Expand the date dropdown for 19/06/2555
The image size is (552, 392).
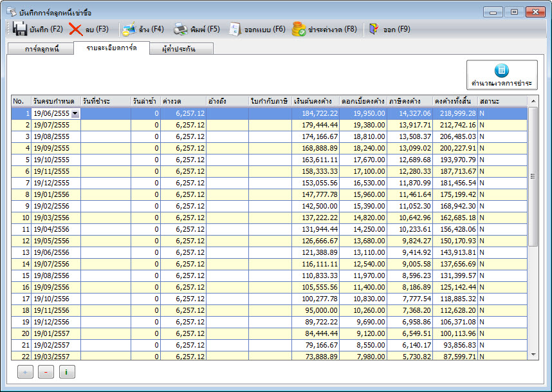[75, 113]
